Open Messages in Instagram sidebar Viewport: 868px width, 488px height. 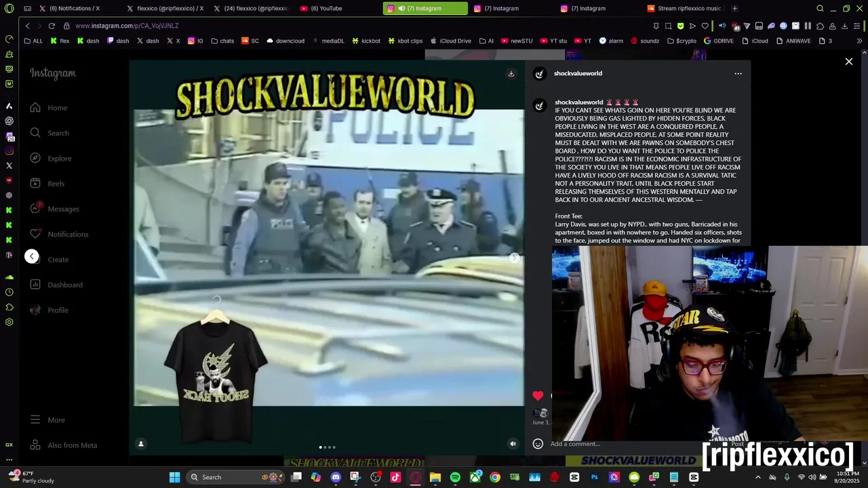[54, 209]
